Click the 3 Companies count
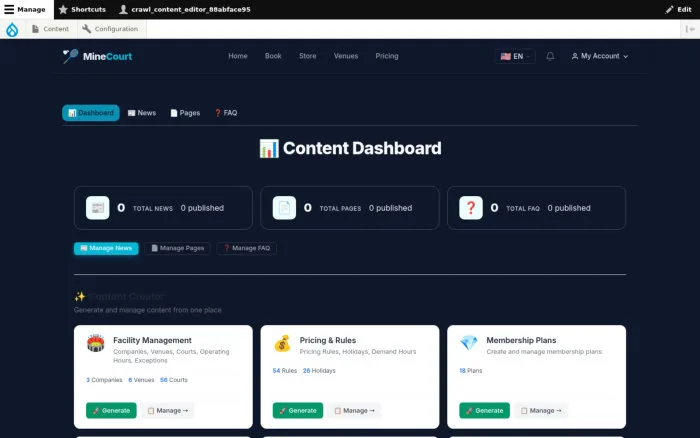This screenshot has height=438, width=700. click(104, 380)
